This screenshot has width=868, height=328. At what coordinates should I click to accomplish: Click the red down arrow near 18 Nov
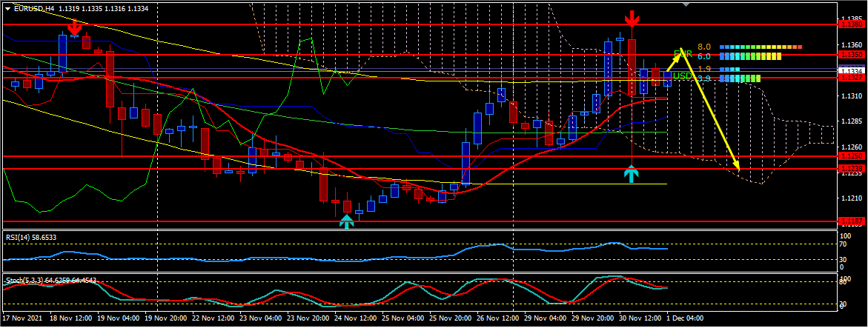tap(74, 27)
